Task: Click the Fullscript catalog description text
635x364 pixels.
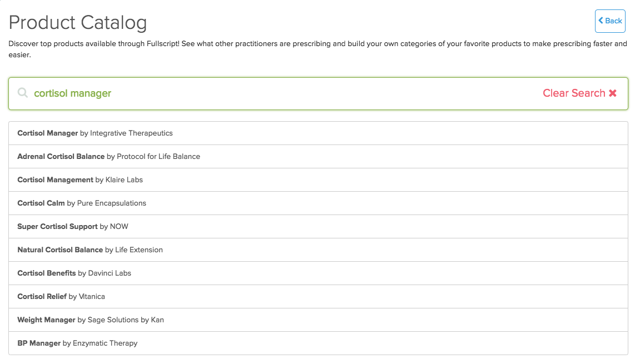Action: coord(318,49)
